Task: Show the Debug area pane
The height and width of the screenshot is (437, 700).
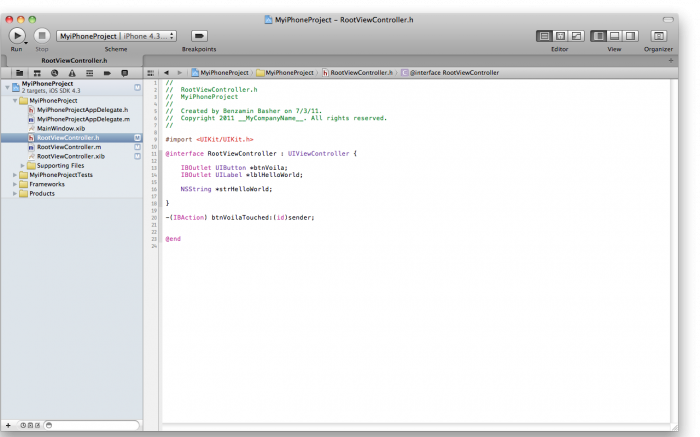Action: [x=614, y=36]
